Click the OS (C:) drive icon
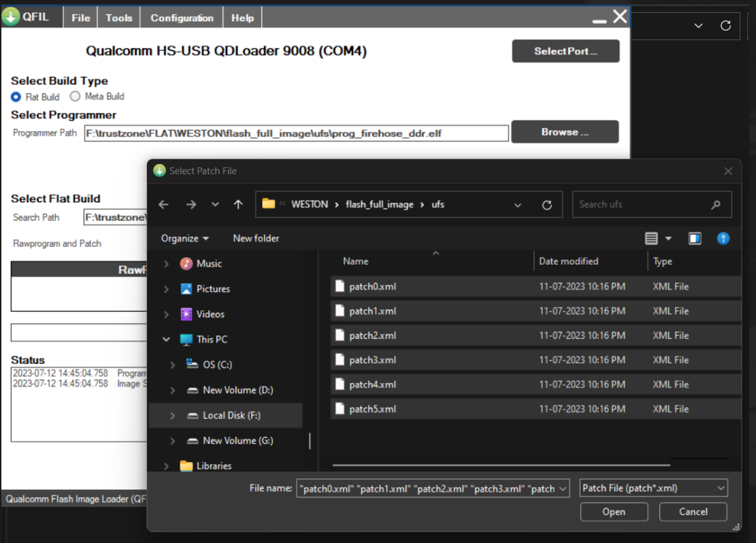Screen dimensions: 756x543 pyautogui.click(x=193, y=364)
